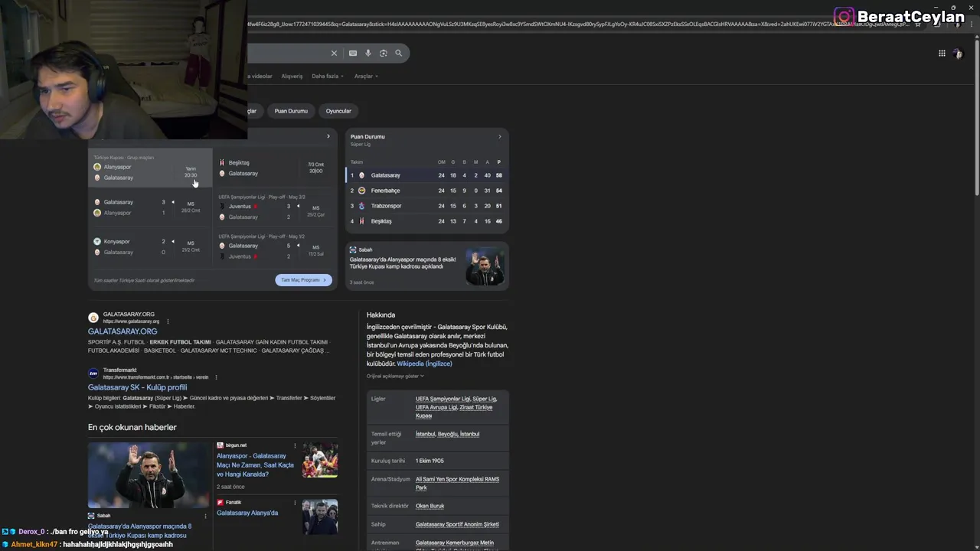
Task: Click the Fenerbahçe club crest in standings
Action: [362, 191]
